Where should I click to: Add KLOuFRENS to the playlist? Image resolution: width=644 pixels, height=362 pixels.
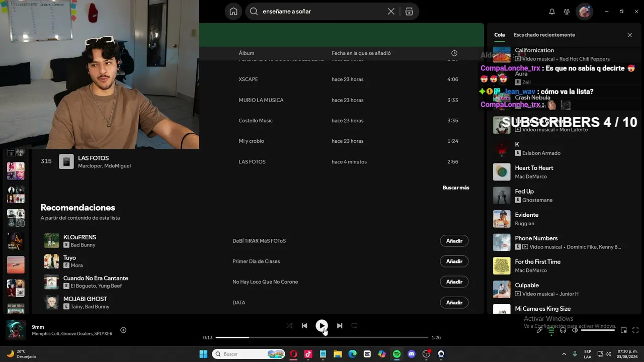click(x=454, y=241)
